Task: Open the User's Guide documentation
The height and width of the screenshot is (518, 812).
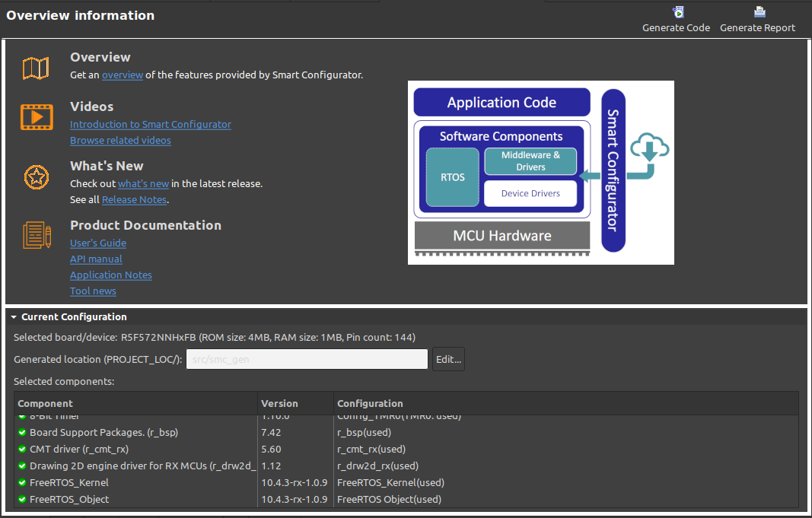Action: point(97,243)
